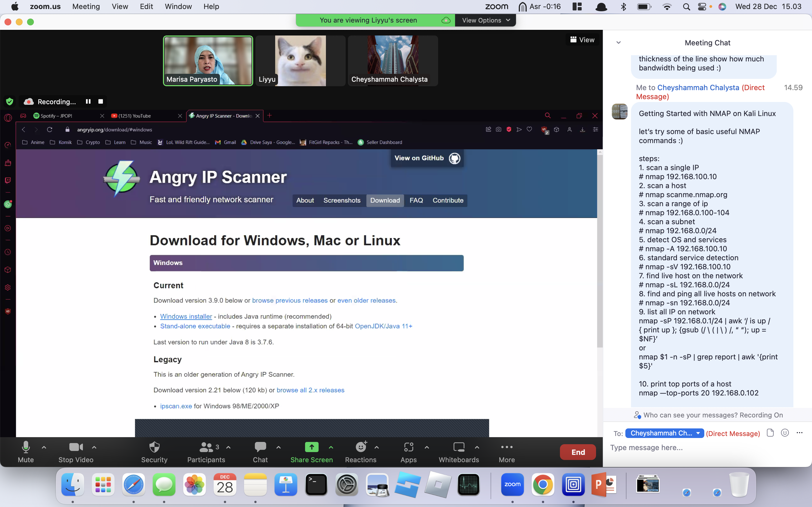The height and width of the screenshot is (507, 812).
Task: Click the Chat bubble icon
Action: 260,447
